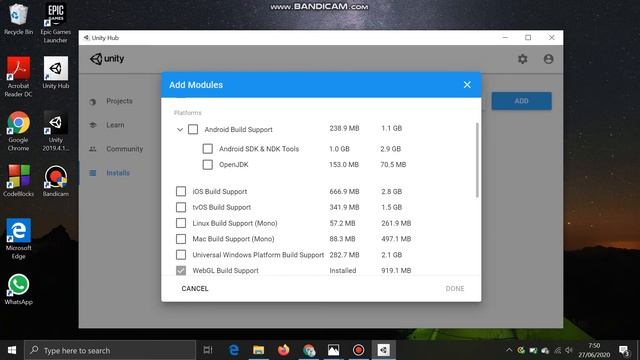Open File Explorer from taskbar
Screen dimensions: 640x360
258,350
